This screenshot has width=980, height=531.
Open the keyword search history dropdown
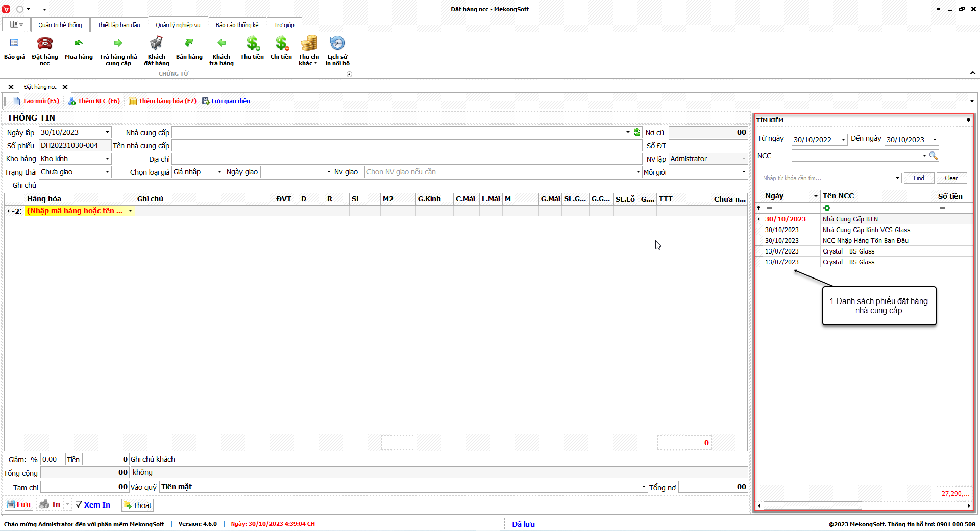tap(897, 178)
